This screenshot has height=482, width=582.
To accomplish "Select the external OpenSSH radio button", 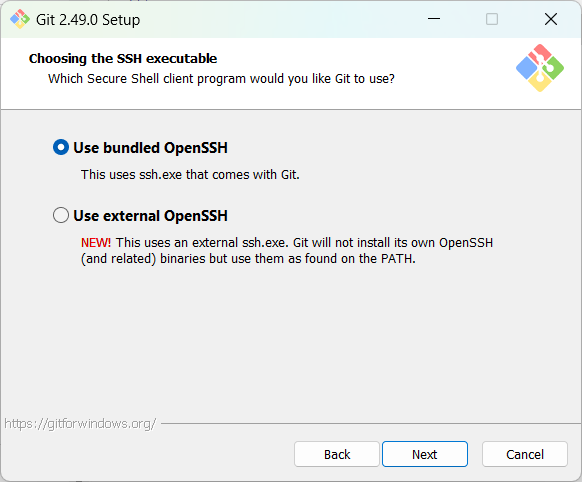I will point(61,215).
